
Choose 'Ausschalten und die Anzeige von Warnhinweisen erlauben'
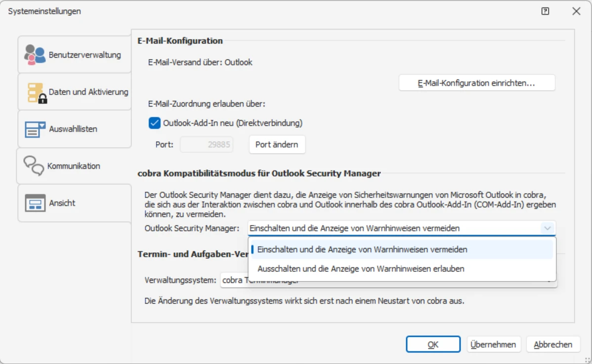361,269
